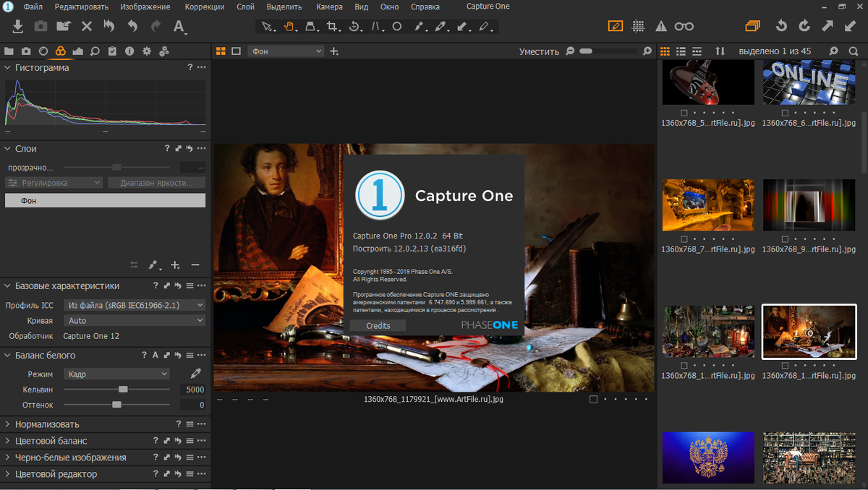Toggle color tag box under 1360x768_7 thumbnail
This screenshot has width=868, height=490.
coord(684,239)
